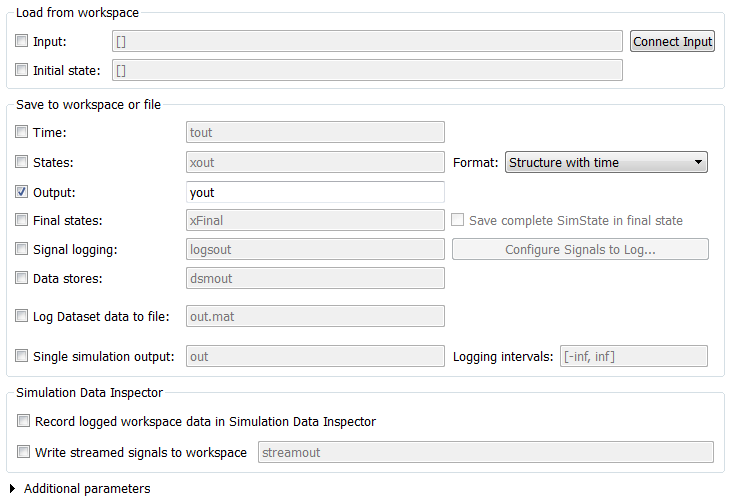The width and height of the screenshot is (730, 498).
Task: Click Configure Signals to Log button
Action: coord(580,249)
